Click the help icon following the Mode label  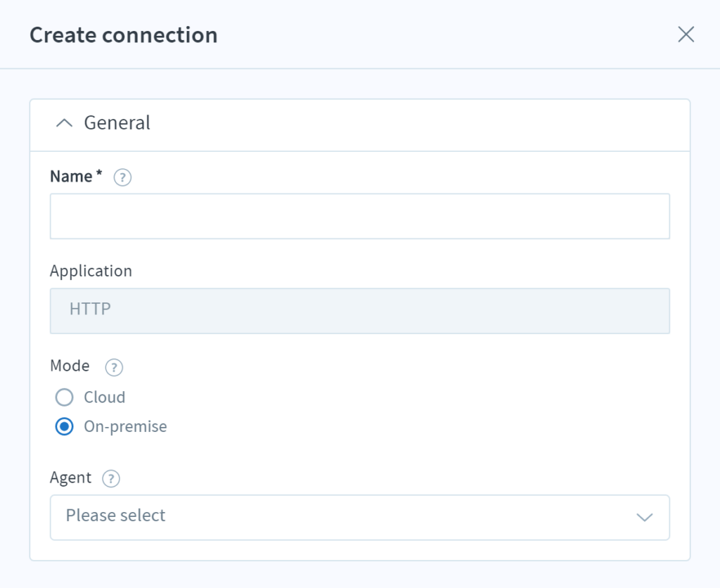113,367
